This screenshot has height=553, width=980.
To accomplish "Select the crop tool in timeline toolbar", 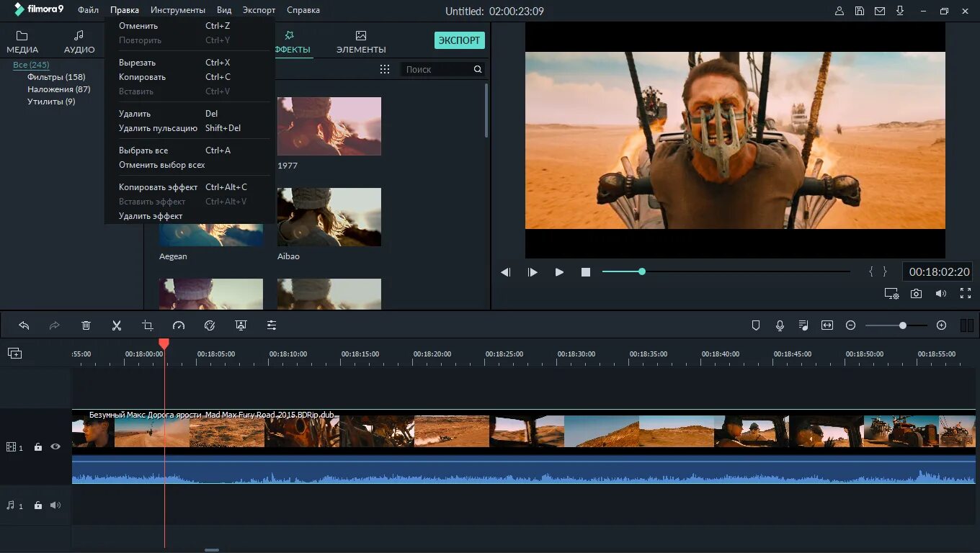I will [x=148, y=325].
